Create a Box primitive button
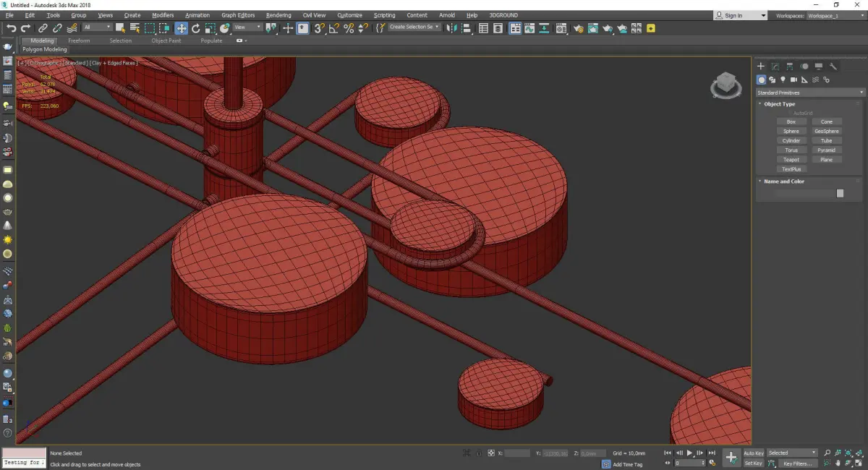This screenshot has width=868, height=470. pyautogui.click(x=791, y=122)
